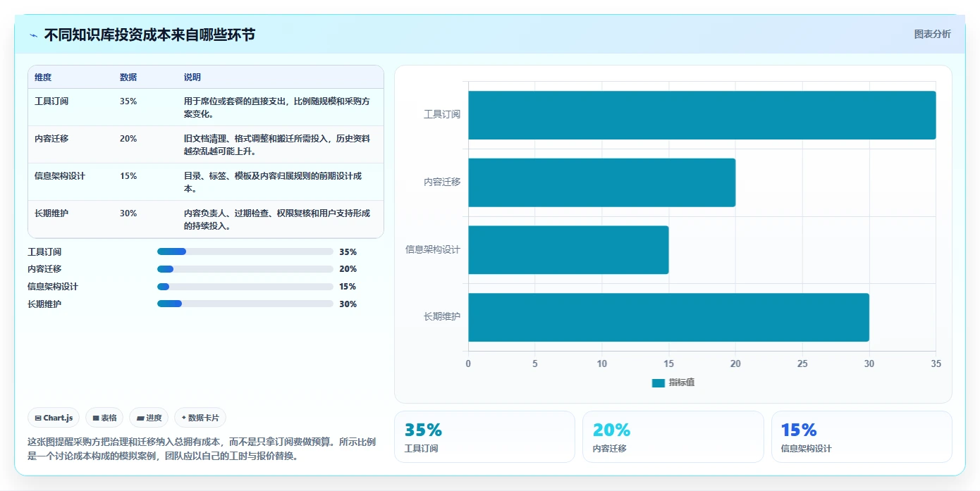Click 信息架构设计 cell in the table

pos(60,176)
